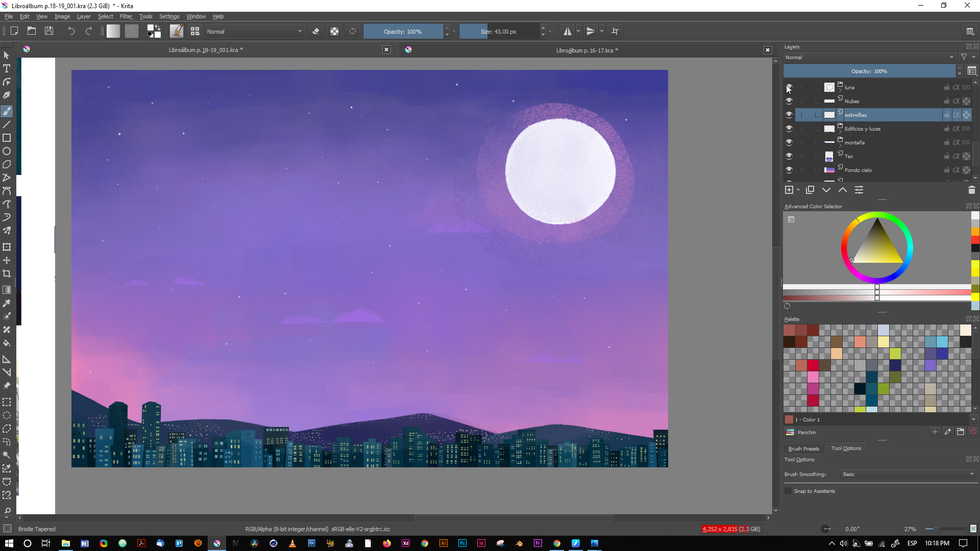Screen dimensions: 980x551
Task: Open an existing document
Action: pyautogui.click(x=32, y=31)
